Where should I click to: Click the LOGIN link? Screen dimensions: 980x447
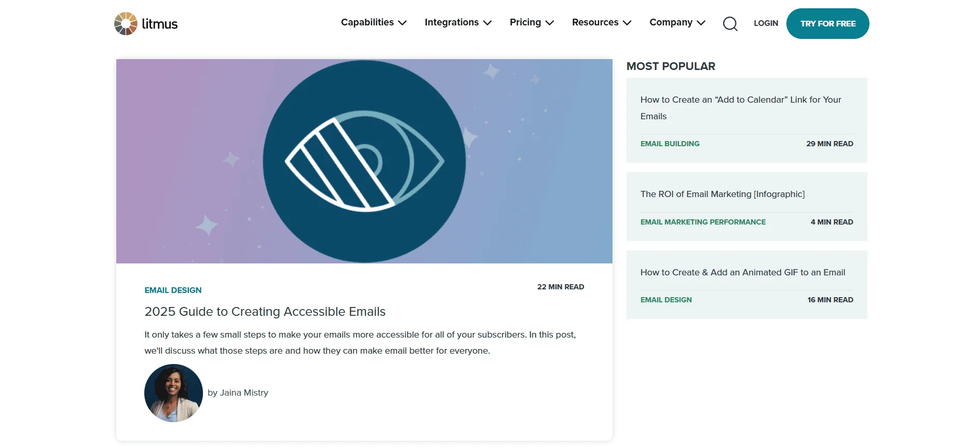[x=766, y=23]
